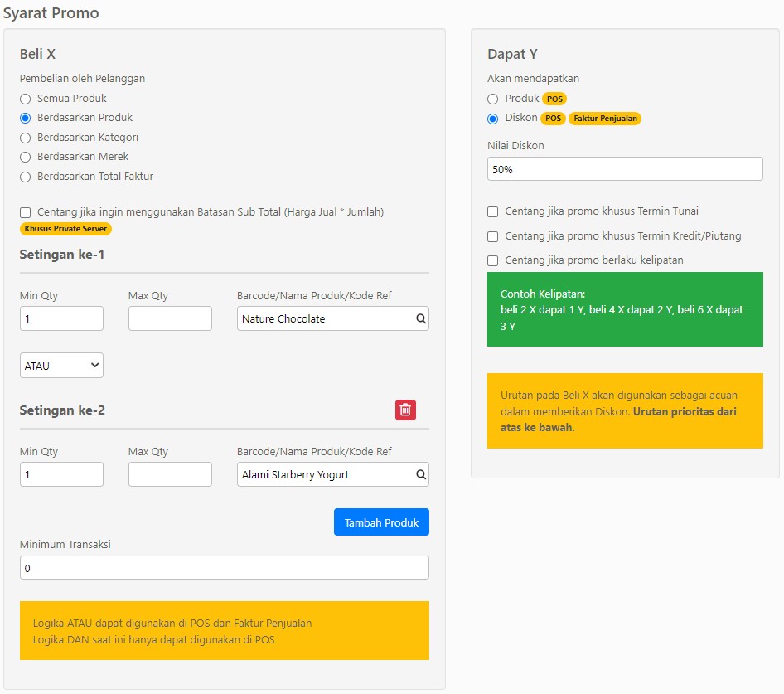This screenshot has width=784, height=694.
Task: Choose Berdasarkan Merek radio option
Action: click(x=26, y=157)
